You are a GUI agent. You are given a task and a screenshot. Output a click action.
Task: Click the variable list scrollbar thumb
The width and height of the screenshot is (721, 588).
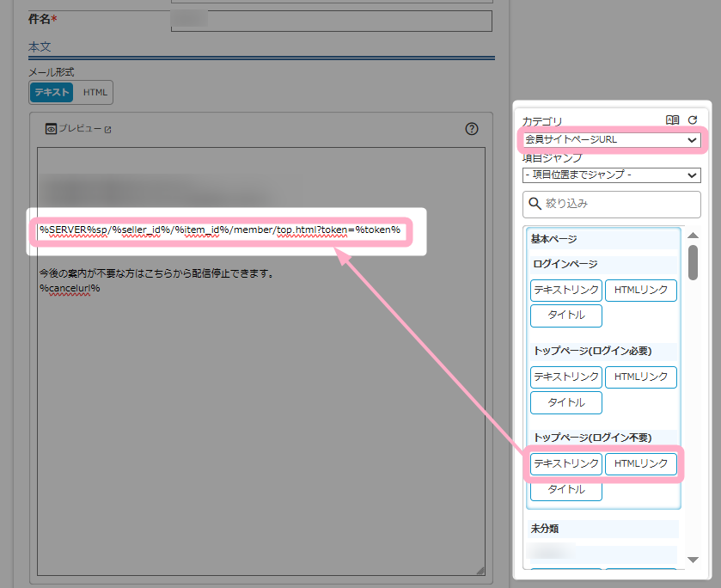point(693,262)
